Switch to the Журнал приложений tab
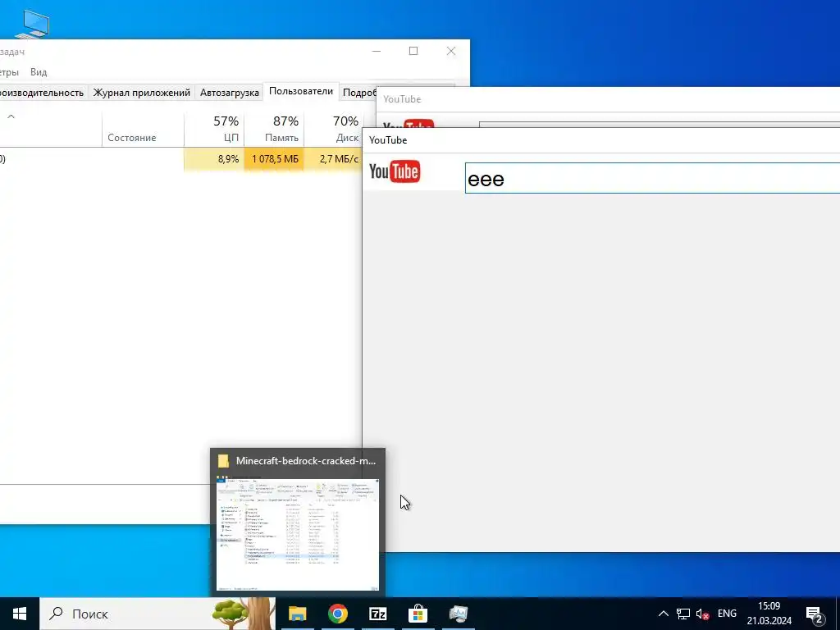The height and width of the screenshot is (630, 840). pos(141,93)
